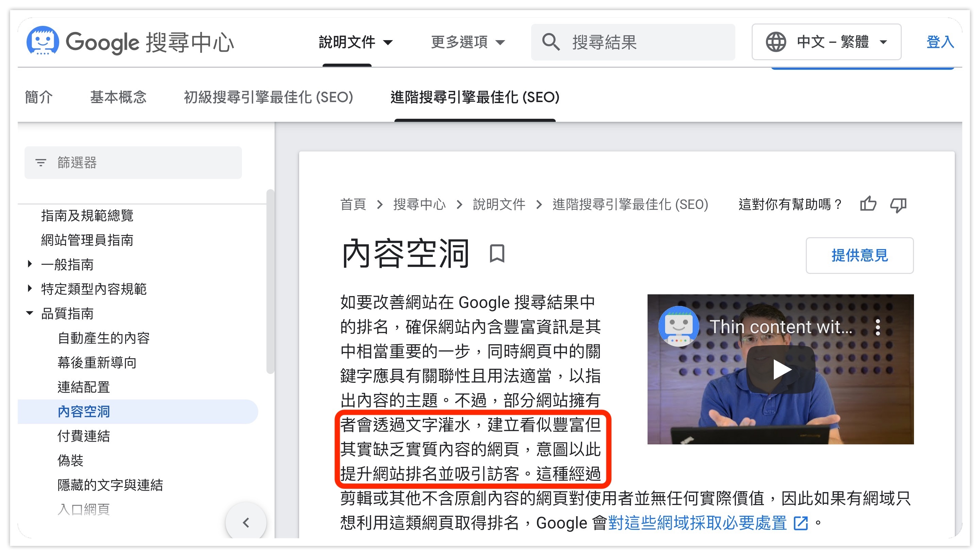Click the 篩選器 filter icon
The image size is (980, 556).
42,162
